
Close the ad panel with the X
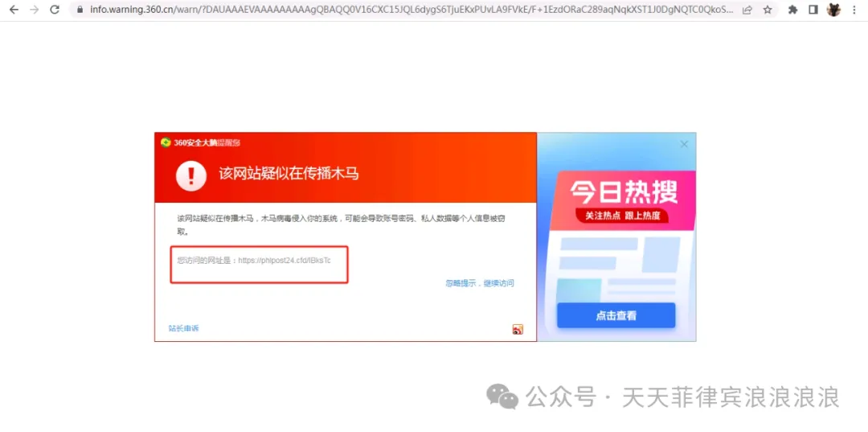click(x=684, y=145)
